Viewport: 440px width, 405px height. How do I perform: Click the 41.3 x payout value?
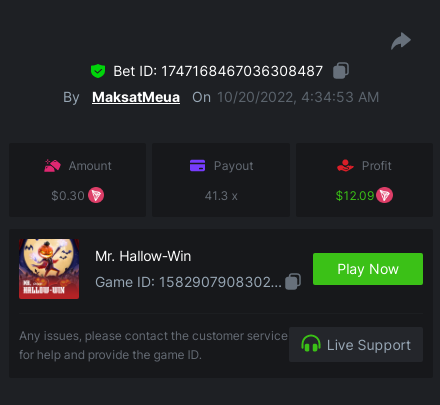221,196
